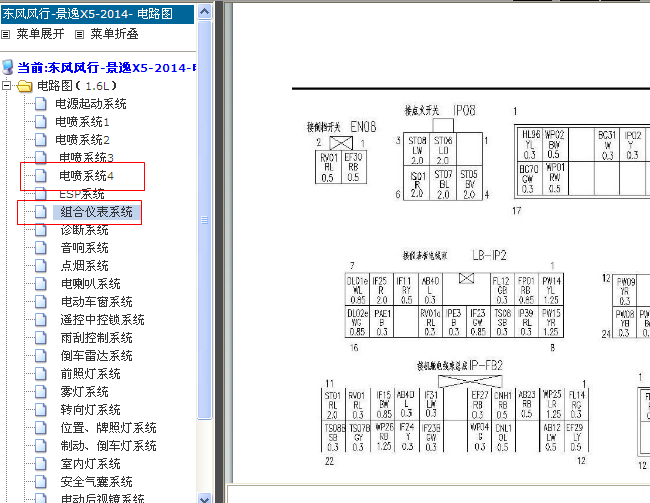
Task: Open the 当前:东风风行-景逸X5-2014 root link
Action: [x=106, y=68]
